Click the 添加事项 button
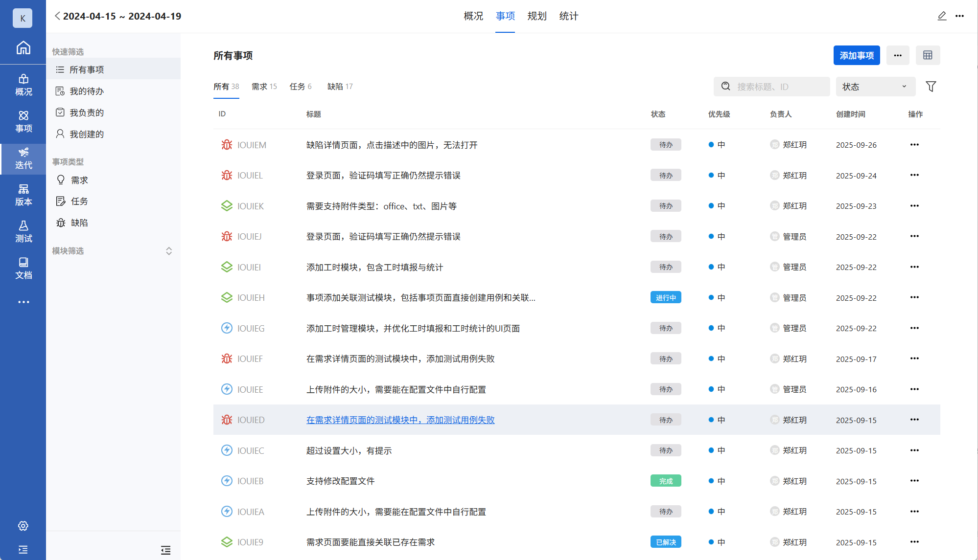This screenshot has height=560, width=978. pos(856,55)
